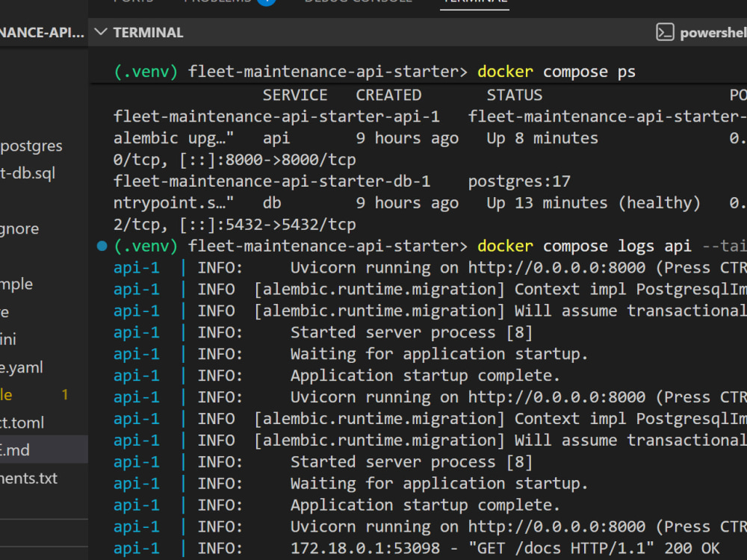
Task: Click 'fleet-maintenance-api-starter-api-1' container name
Action: [276, 116]
